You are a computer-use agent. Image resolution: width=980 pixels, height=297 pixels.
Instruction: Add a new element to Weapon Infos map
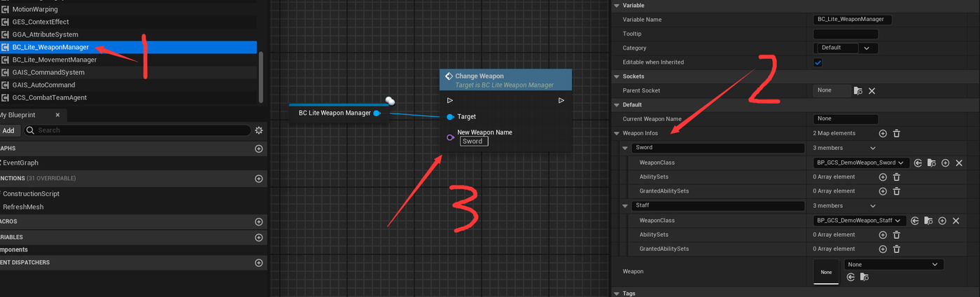883,133
